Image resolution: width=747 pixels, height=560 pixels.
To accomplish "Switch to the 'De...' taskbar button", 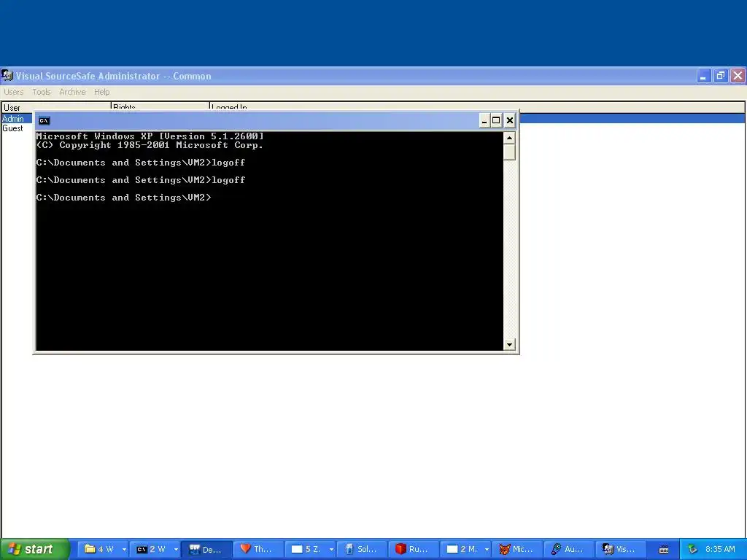I will click(207, 550).
